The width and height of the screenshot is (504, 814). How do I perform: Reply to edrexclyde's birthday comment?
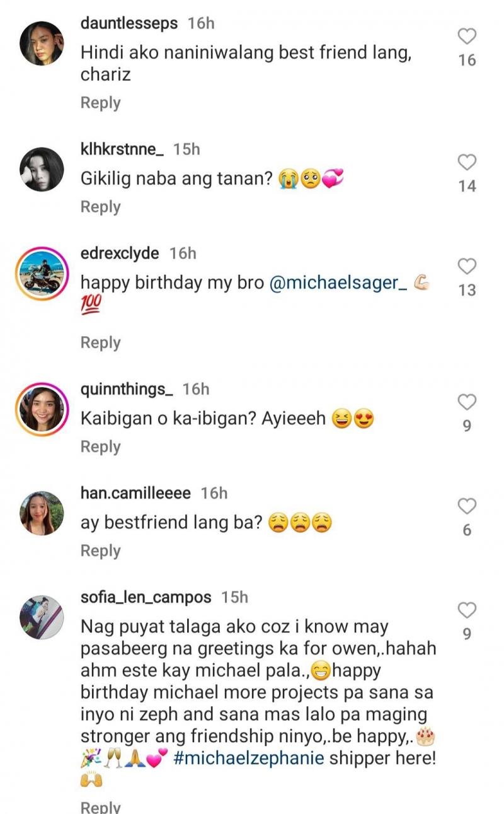tap(100, 342)
